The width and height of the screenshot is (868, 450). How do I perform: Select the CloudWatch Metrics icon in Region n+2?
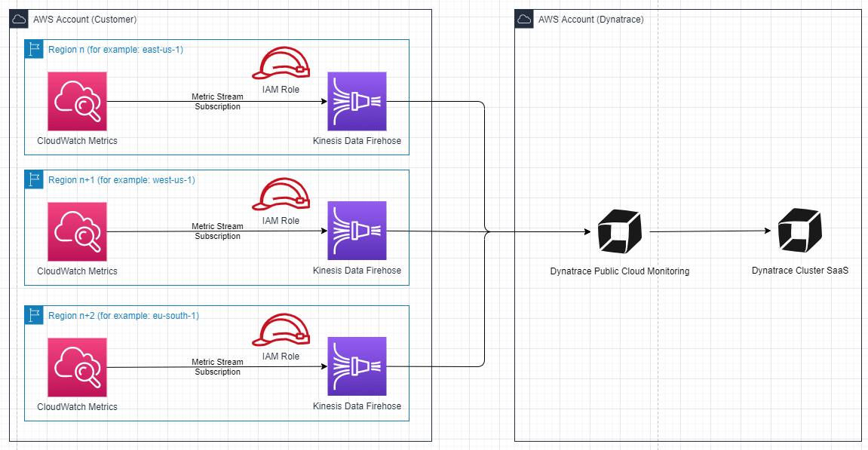click(x=77, y=368)
